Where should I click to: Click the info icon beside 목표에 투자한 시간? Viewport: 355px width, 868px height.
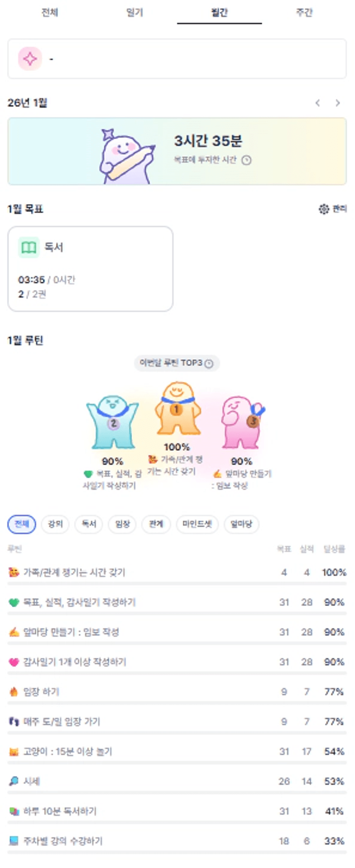click(246, 160)
